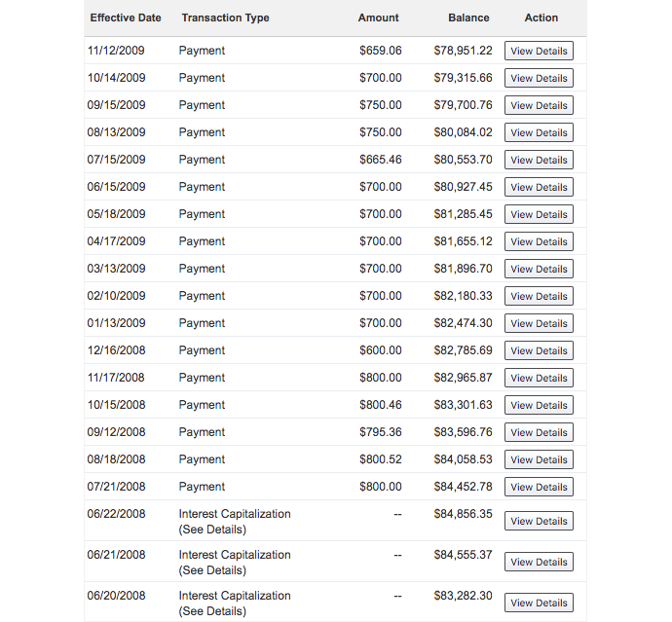Open details for 11/17/2008 payment
The height and width of the screenshot is (622, 672).
(x=539, y=378)
